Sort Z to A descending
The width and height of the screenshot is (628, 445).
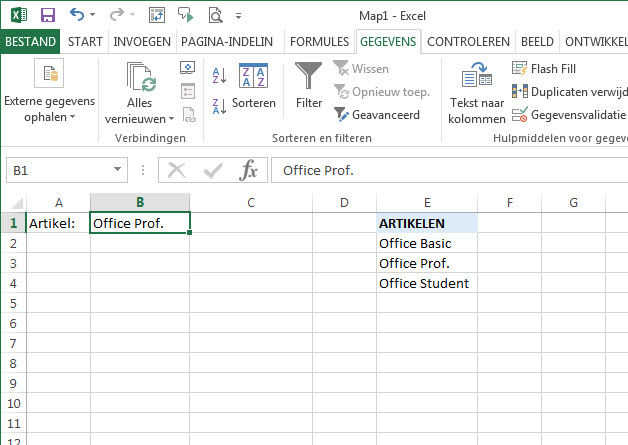pos(219,106)
